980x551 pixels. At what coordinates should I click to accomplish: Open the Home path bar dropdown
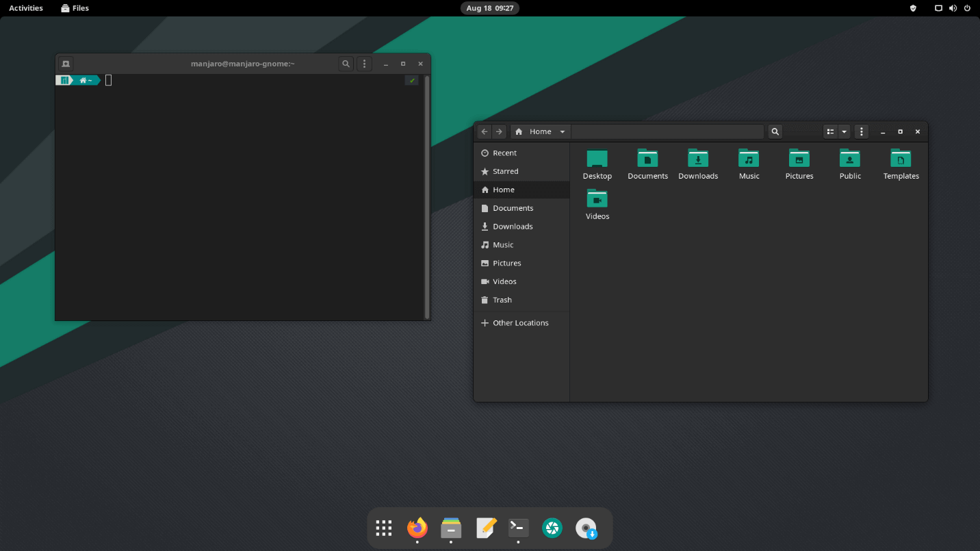[x=562, y=131]
